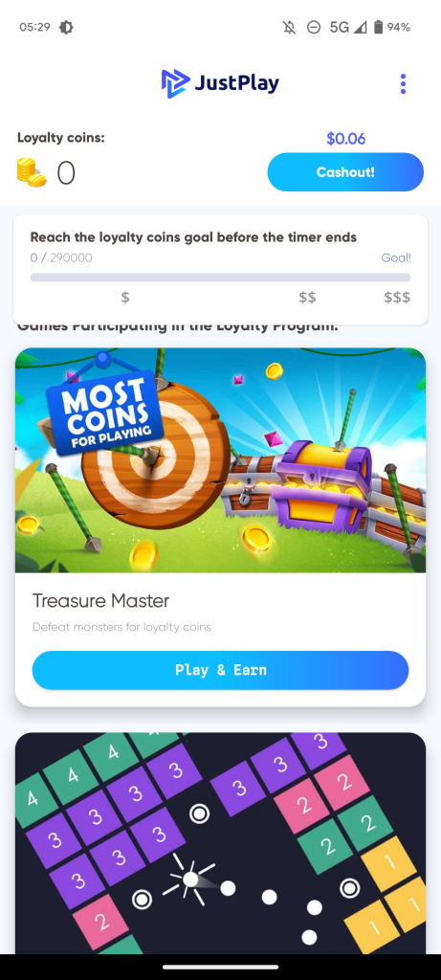Tap the Most Coins For Playing badge
This screenshot has width=441, height=980.
coord(104,411)
